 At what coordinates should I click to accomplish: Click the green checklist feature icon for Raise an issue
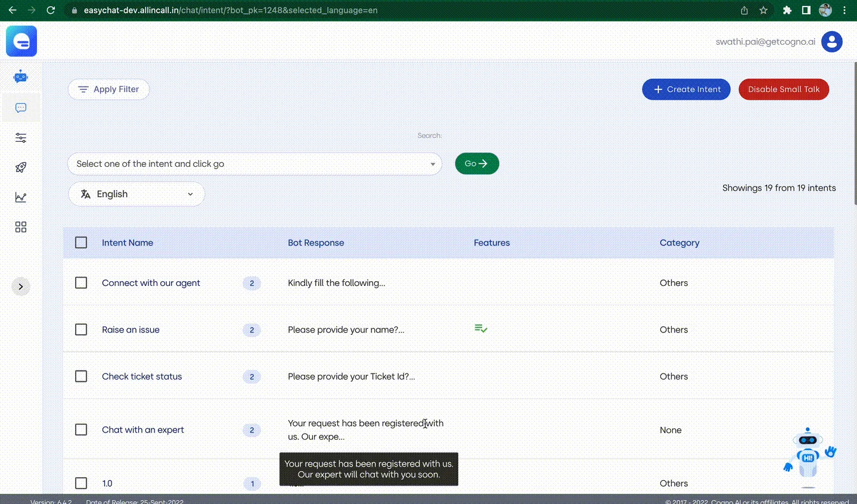pos(481,329)
